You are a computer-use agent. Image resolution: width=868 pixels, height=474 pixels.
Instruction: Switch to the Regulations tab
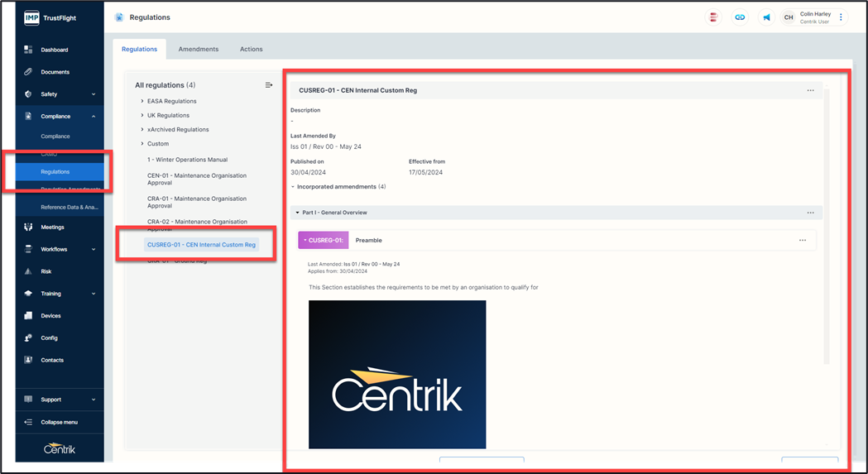140,49
